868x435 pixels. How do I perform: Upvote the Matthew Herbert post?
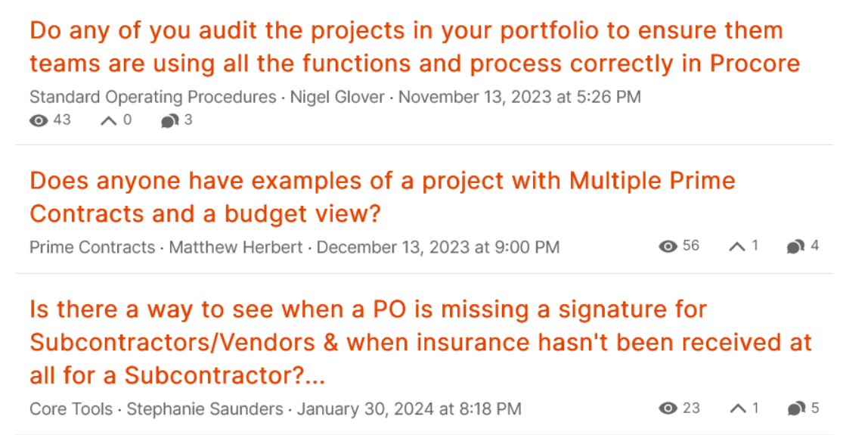(x=737, y=247)
